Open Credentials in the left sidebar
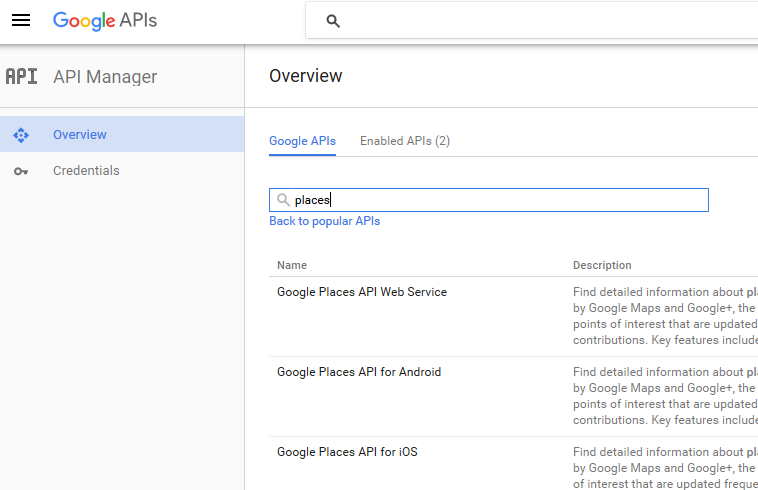 pos(86,171)
